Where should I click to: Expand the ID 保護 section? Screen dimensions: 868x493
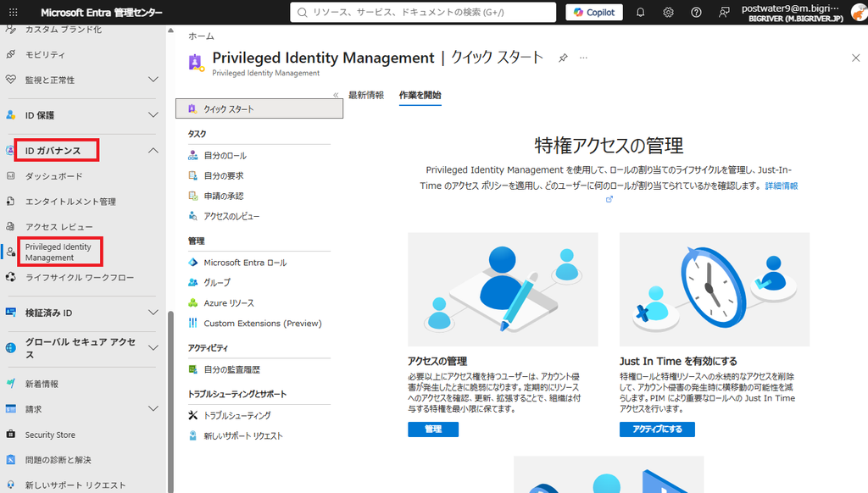tap(153, 115)
